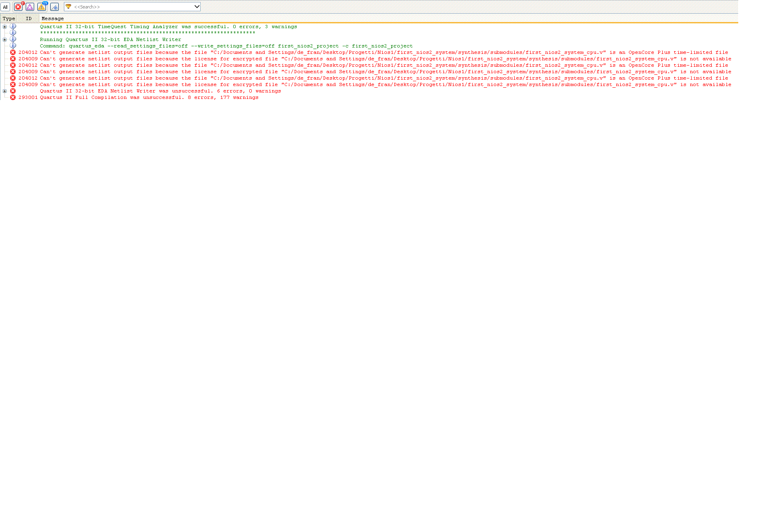
Task: Select EDA Netlist Writer was unsuccessful message
Action: click(x=160, y=91)
